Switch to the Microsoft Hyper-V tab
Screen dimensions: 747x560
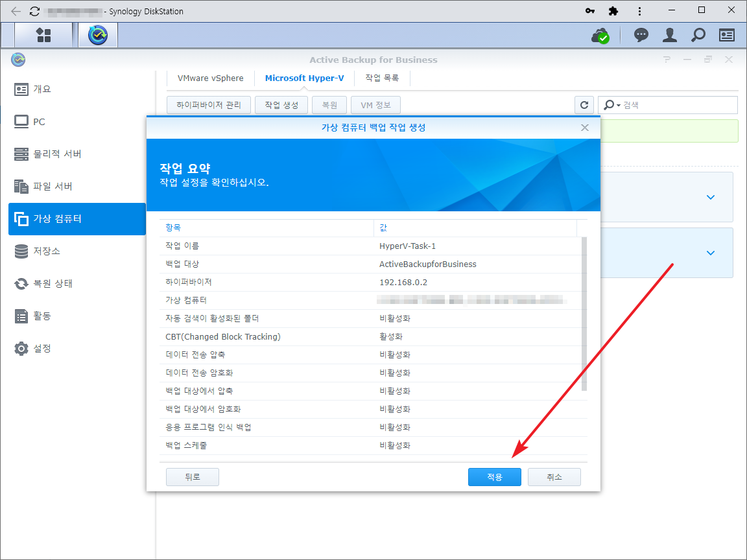pyautogui.click(x=304, y=78)
